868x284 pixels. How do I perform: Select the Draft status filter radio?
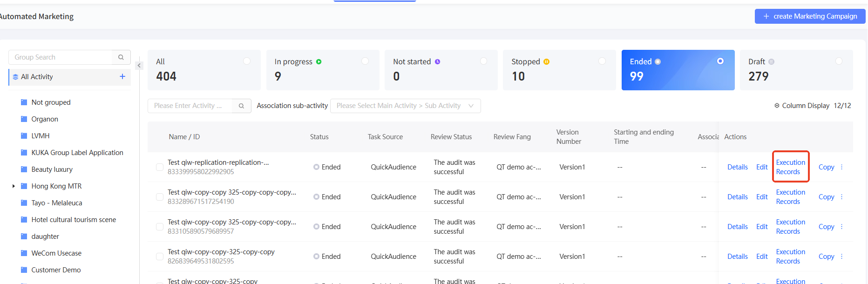click(x=839, y=61)
